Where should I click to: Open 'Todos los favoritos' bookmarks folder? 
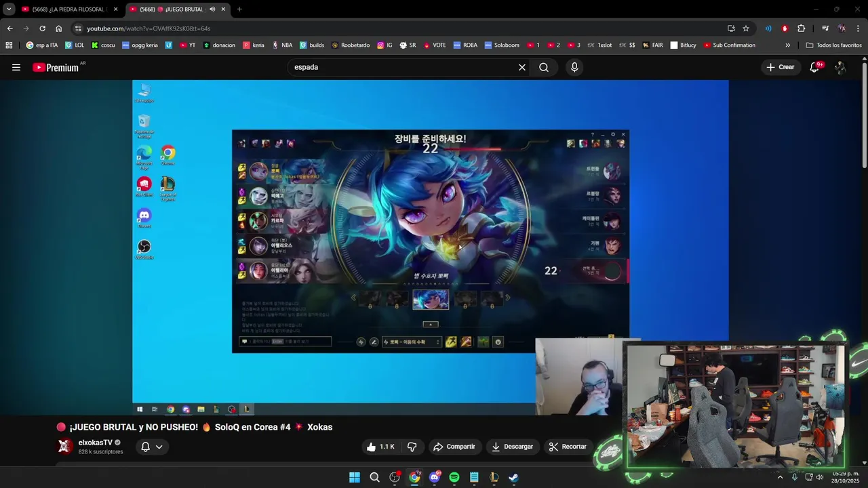[x=833, y=45]
